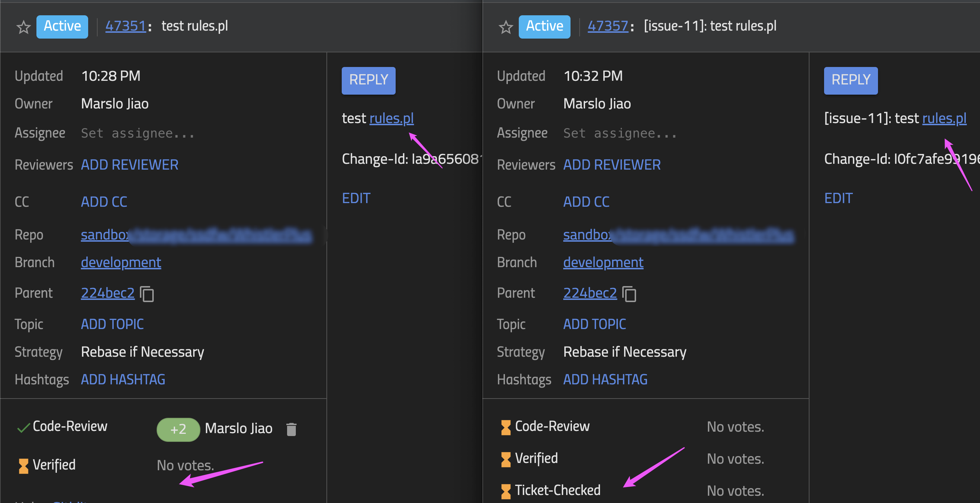Viewport: 980px width, 503px height.
Task: Click the +2 vote chip
Action: pyautogui.click(x=178, y=429)
